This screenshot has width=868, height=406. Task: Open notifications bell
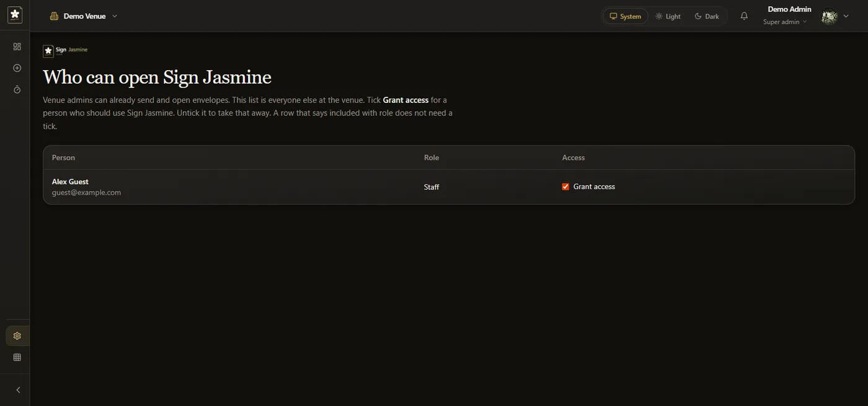coord(744,16)
